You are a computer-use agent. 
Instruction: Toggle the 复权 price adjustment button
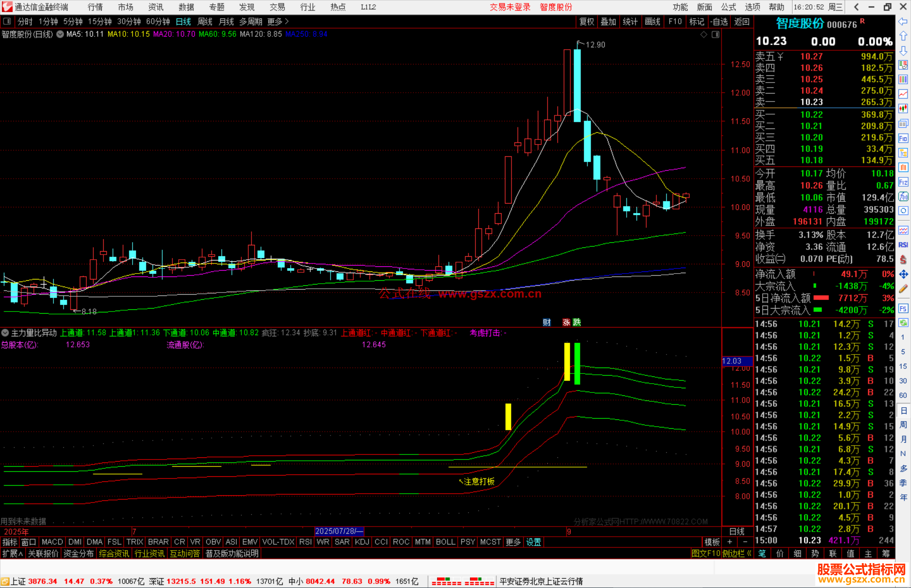pyautogui.click(x=587, y=21)
